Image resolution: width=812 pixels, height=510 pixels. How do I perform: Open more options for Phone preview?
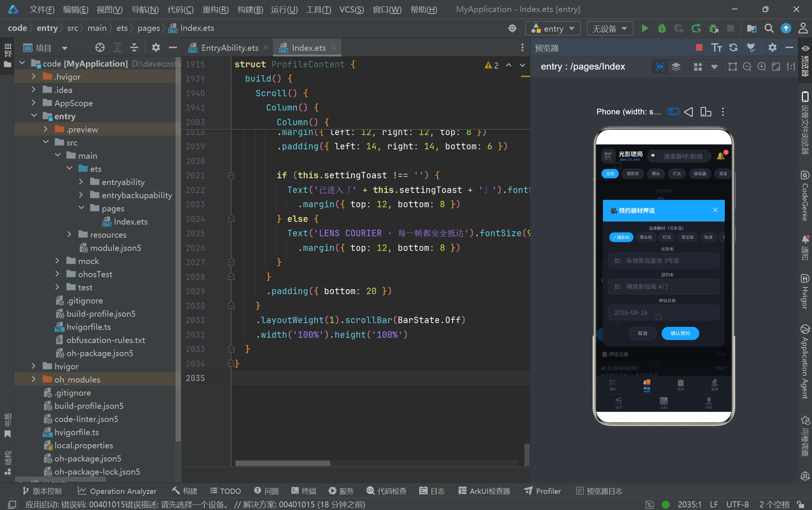pyautogui.click(x=723, y=112)
